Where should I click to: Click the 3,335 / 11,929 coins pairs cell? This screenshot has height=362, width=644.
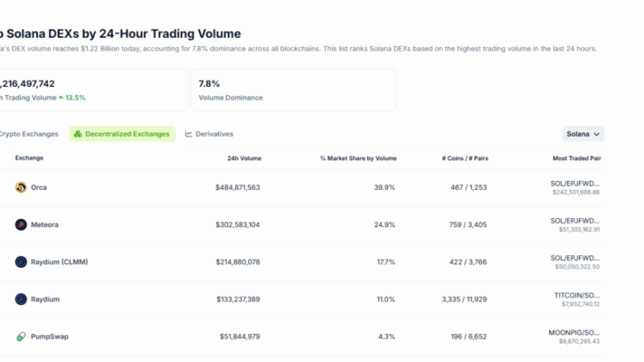(464, 299)
